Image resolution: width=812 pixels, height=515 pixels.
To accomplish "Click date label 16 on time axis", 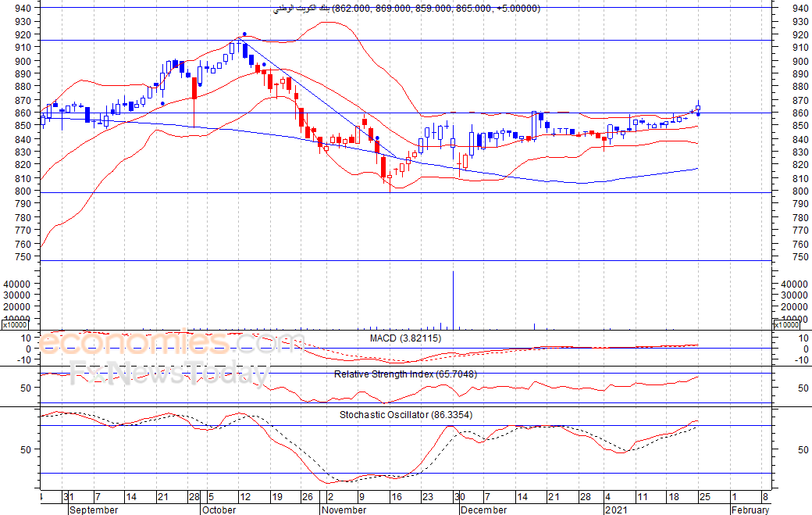I will tap(396, 497).
